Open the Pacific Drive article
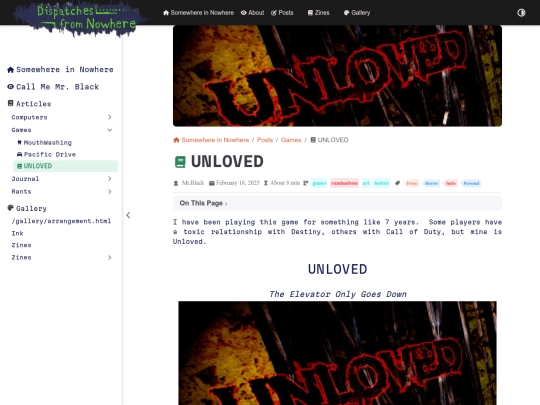540x405 pixels. pos(50,154)
